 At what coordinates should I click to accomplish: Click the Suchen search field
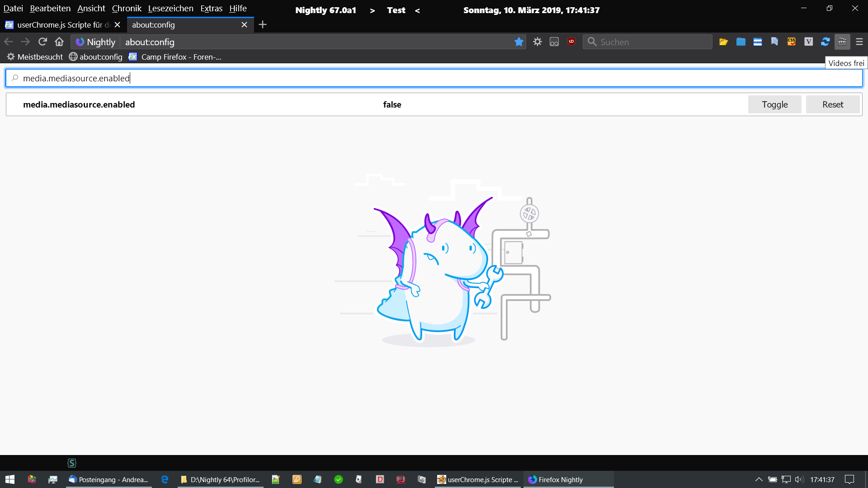[651, 42]
